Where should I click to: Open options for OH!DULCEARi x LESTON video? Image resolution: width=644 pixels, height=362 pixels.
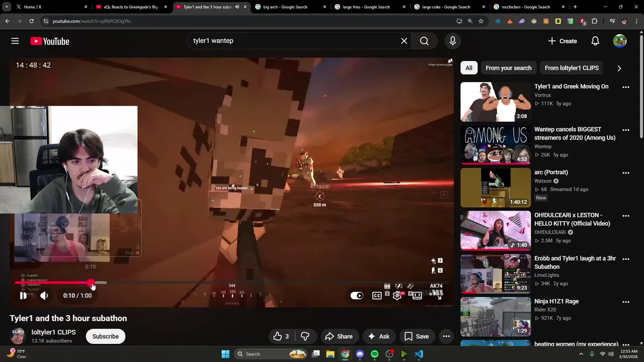pyautogui.click(x=626, y=216)
